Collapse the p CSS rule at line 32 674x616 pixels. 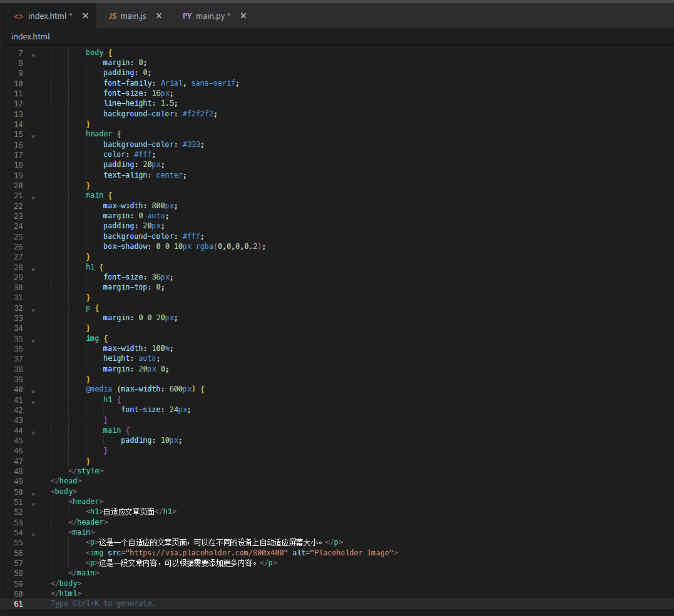33,310
